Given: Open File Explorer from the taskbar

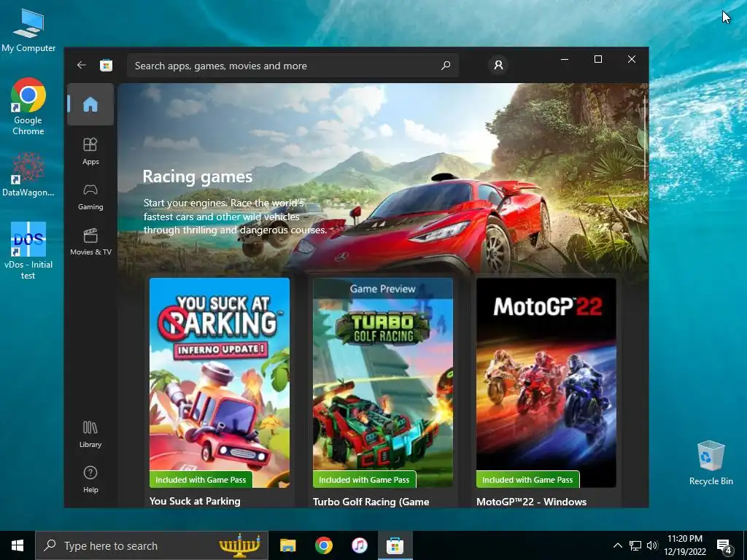Looking at the screenshot, I should click(x=287, y=545).
